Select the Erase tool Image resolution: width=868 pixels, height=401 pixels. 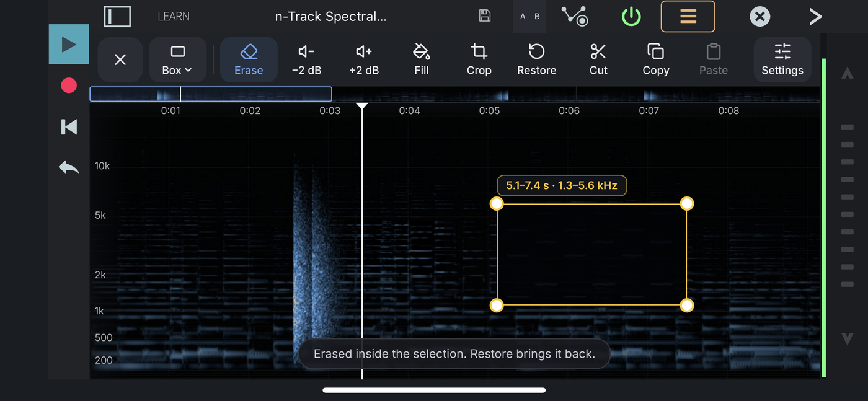coord(249,60)
